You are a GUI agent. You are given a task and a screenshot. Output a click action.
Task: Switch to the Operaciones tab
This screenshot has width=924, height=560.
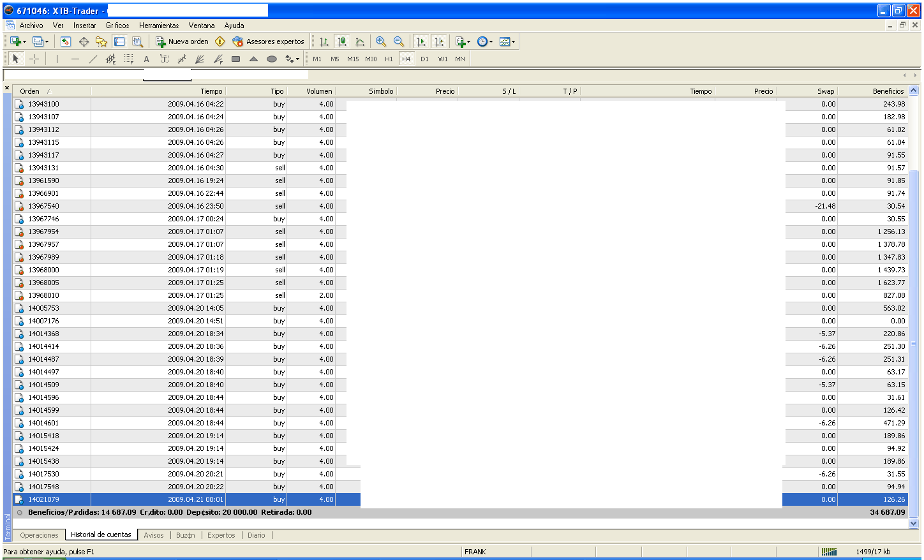pos(39,535)
